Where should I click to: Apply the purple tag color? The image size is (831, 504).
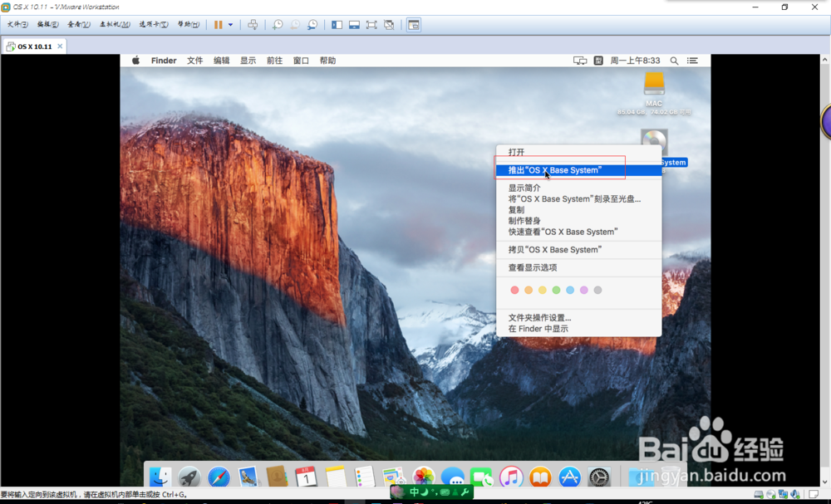[584, 290]
